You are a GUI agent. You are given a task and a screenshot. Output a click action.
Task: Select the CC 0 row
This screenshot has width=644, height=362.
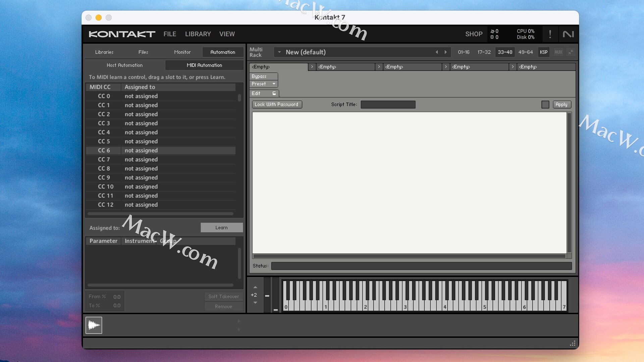[161, 96]
